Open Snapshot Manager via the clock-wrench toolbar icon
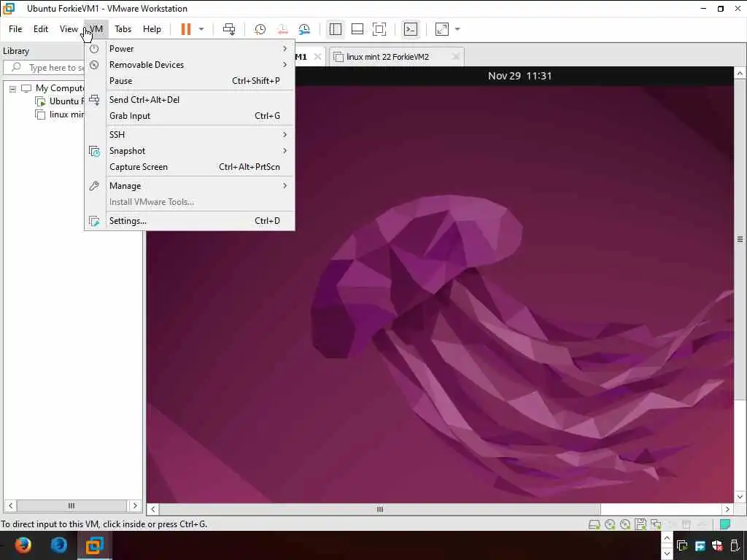The image size is (747, 560). (304, 29)
